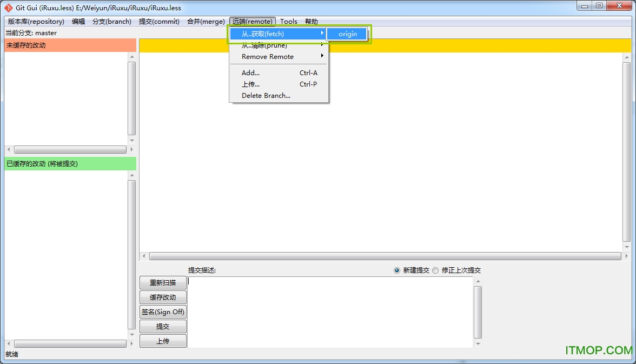This screenshot has width=636, height=364.
Task: Select Add... to add a new remote
Action: (x=250, y=72)
